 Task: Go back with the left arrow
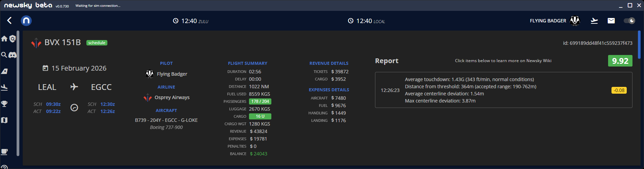coord(9,21)
